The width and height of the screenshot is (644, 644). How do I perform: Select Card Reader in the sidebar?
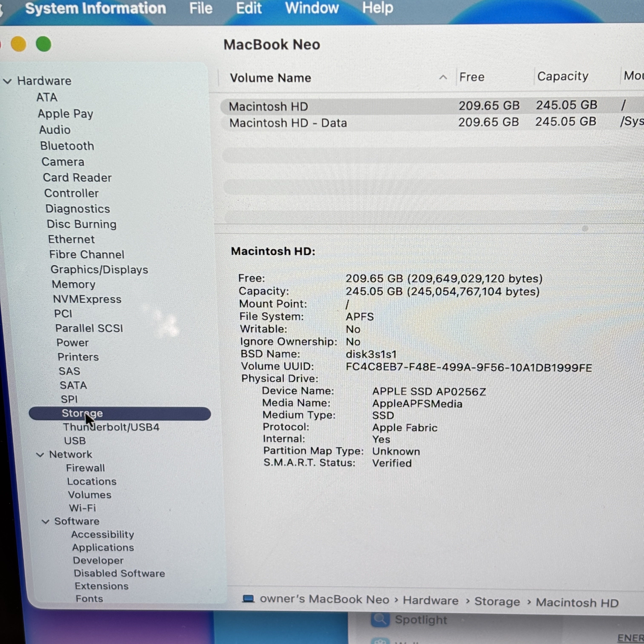[x=77, y=177]
